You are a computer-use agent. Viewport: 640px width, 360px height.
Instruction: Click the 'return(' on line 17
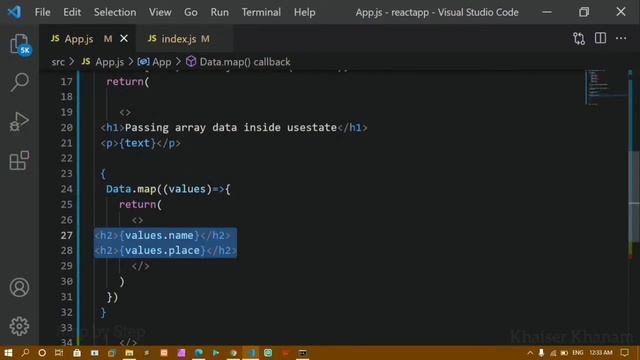128,82
